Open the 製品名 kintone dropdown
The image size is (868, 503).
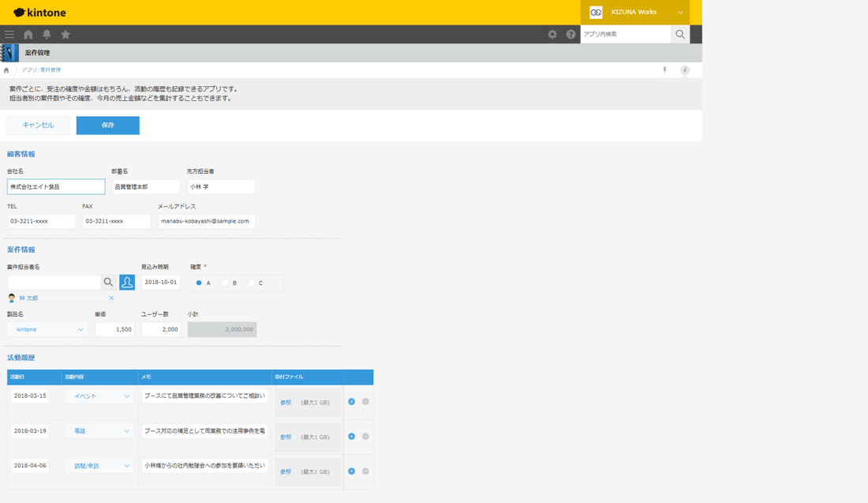pos(48,329)
